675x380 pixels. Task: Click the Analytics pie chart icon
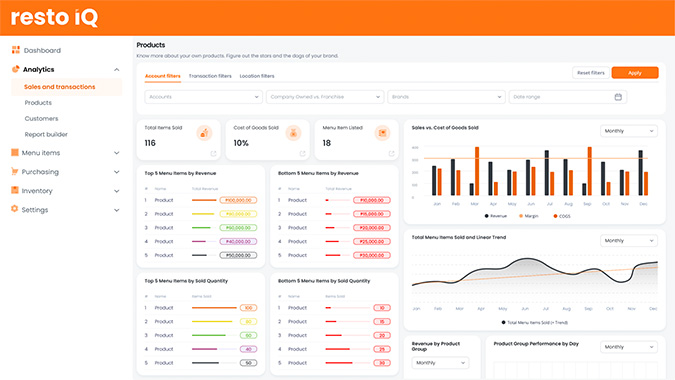15,69
